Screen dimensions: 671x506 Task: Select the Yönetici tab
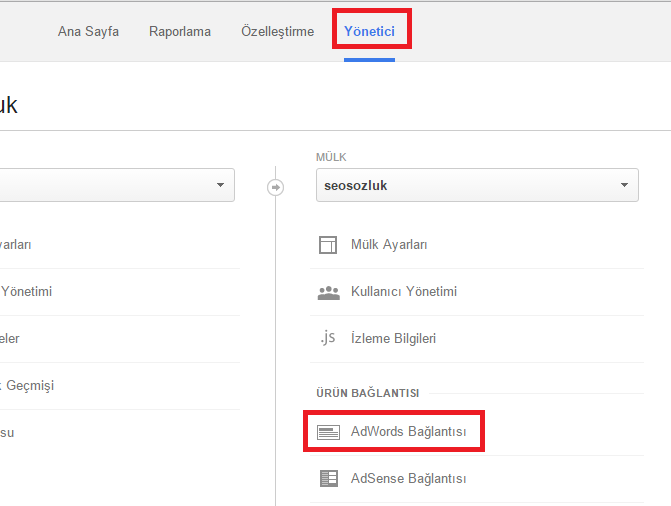click(369, 32)
